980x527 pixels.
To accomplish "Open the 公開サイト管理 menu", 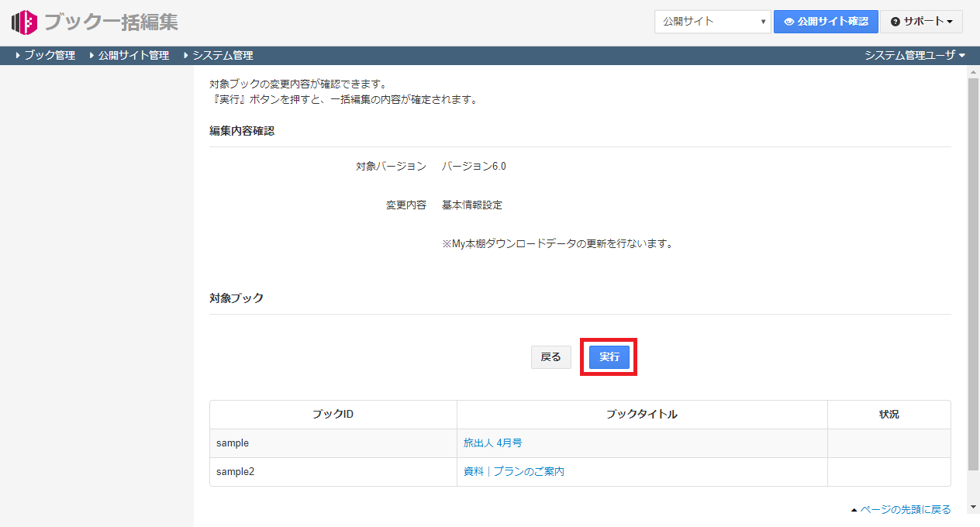I will pyautogui.click(x=129, y=56).
